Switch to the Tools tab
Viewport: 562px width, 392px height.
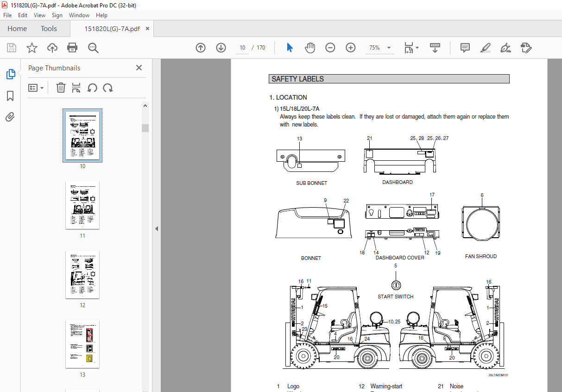pyautogui.click(x=49, y=29)
